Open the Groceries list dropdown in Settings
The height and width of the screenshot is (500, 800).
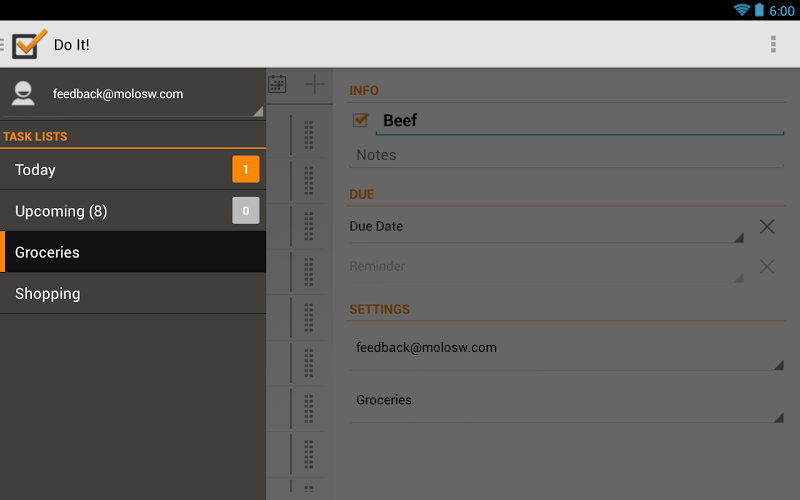click(566, 401)
